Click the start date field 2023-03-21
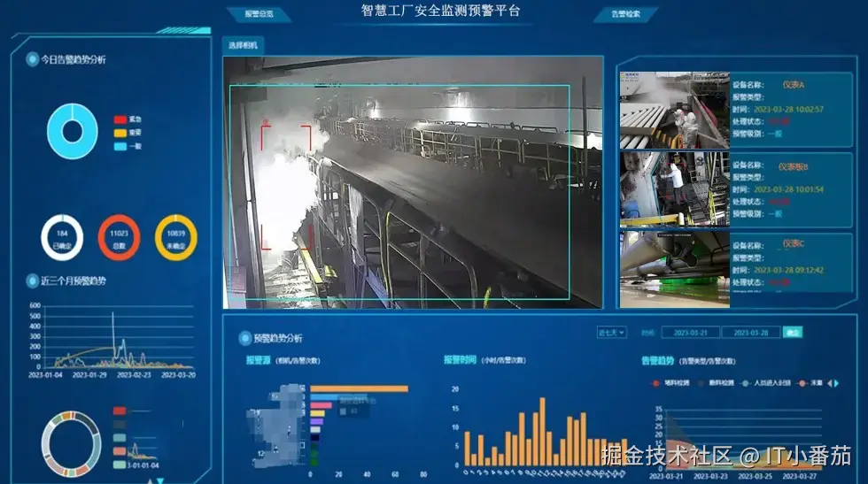 (x=690, y=333)
